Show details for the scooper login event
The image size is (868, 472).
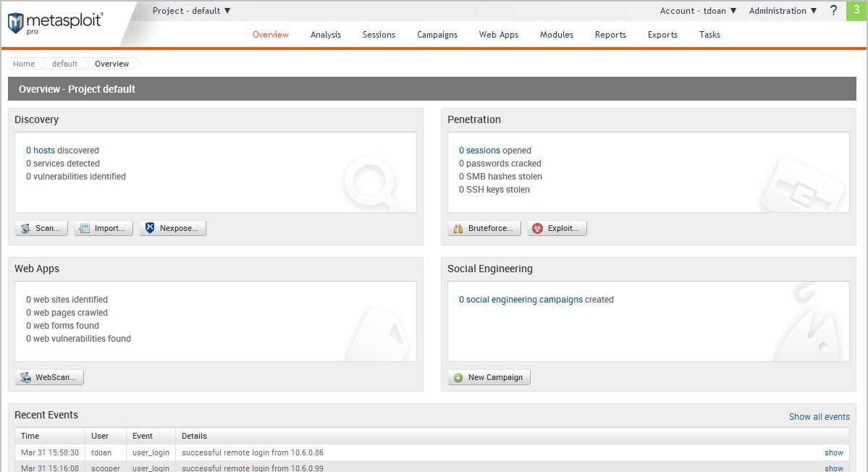[x=834, y=468]
